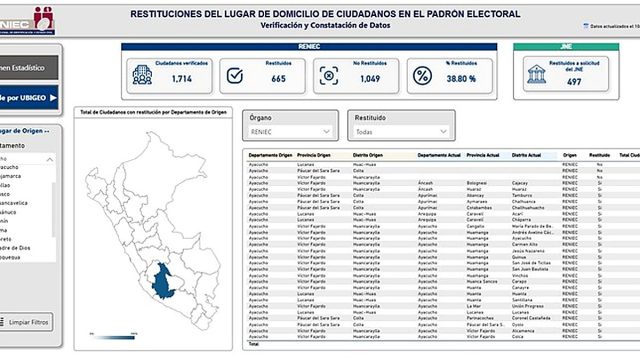Click the Bolognesi province cell
Viewport: 640px width, 360px height.
point(476,183)
